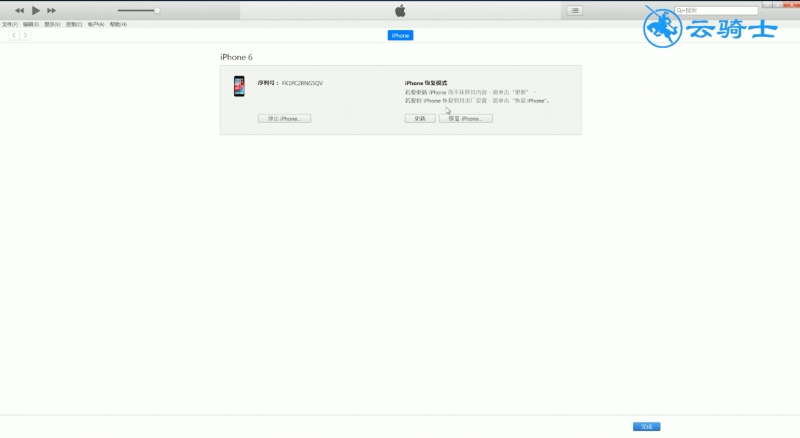800x438 pixels.
Task: Click the rewind playback button
Action: [x=19, y=10]
